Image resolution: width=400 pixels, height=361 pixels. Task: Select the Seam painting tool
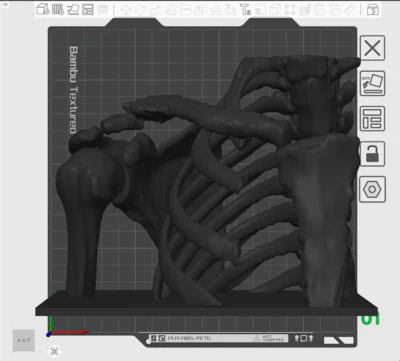point(231,10)
